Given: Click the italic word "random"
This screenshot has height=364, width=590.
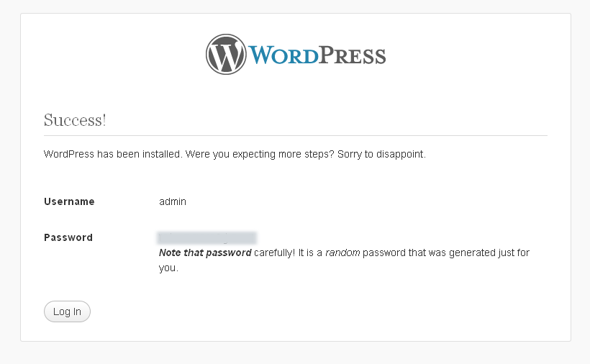Looking at the screenshot, I should (342, 252).
